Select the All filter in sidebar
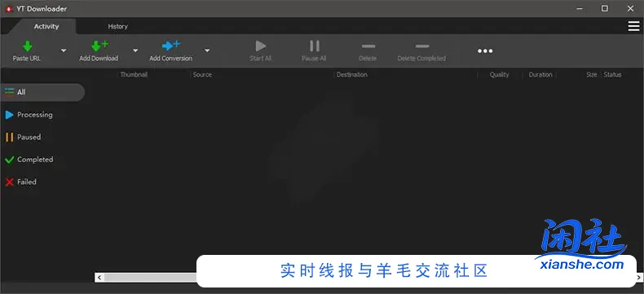This screenshot has width=644, height=294. tap(42, 92)
